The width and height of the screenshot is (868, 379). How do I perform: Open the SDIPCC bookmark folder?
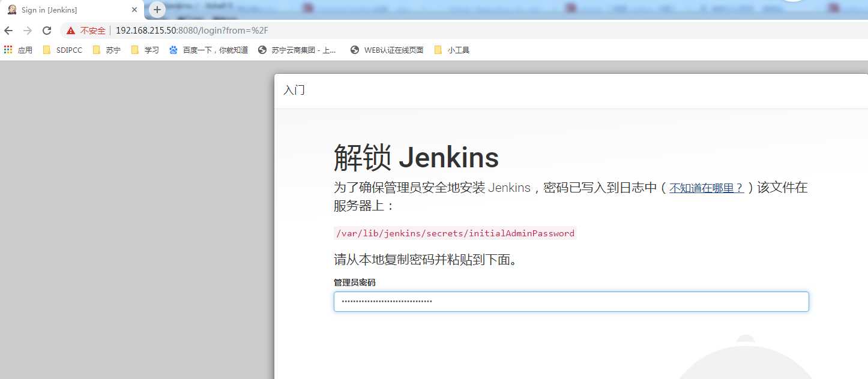point(62,50)
